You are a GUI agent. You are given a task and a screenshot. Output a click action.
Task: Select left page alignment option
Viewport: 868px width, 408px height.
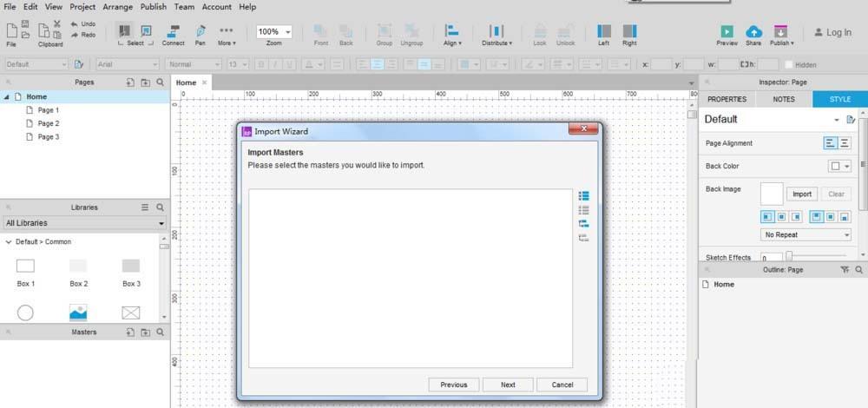tap(831, 143)
